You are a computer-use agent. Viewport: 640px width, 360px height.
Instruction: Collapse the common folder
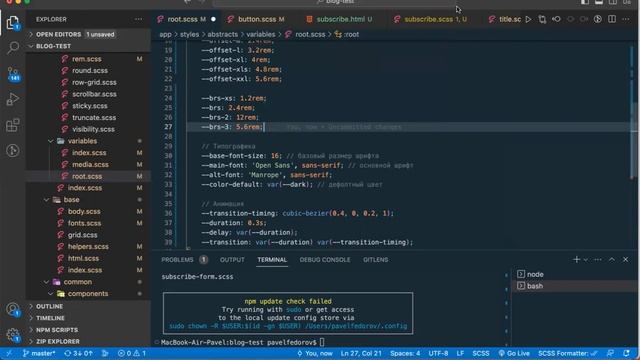(x=47, y=282)
